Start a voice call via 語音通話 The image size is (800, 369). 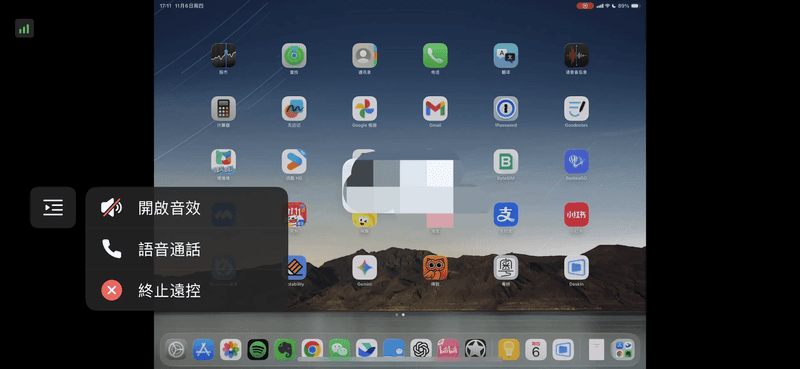pos(187,249)
